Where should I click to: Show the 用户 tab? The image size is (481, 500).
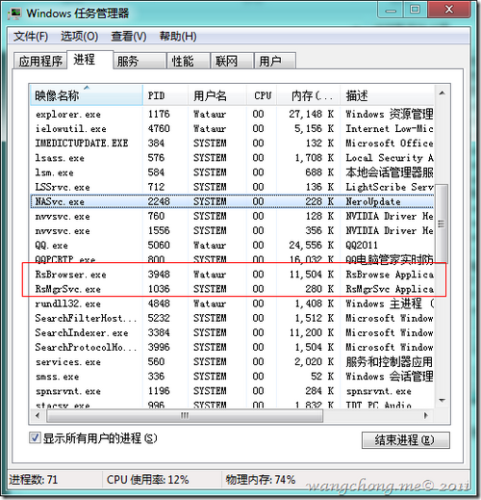pyautogui.click(x=275, y=61)
